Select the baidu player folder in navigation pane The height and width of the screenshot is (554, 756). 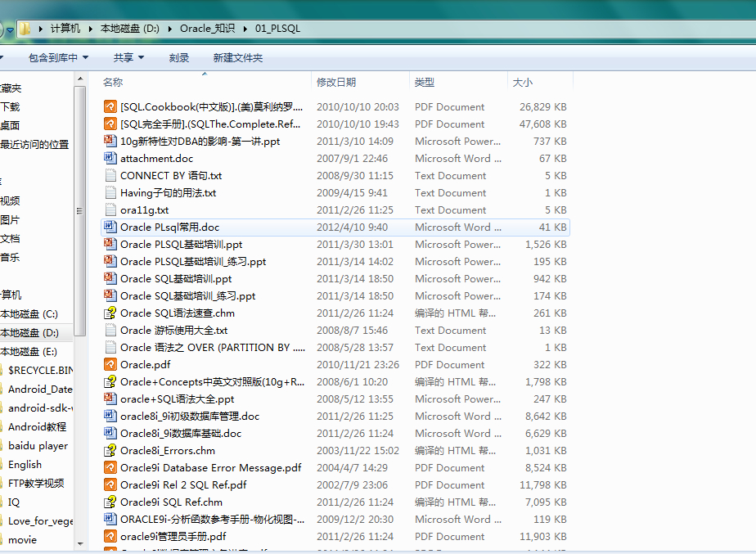pyautogui.click(x=38, y=445)
